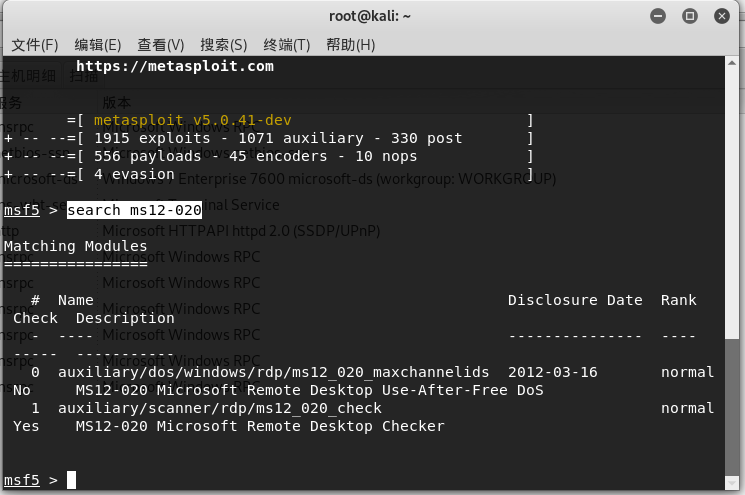
Task: Click the '1915 exploits' count text
Action: coord(152,138)
